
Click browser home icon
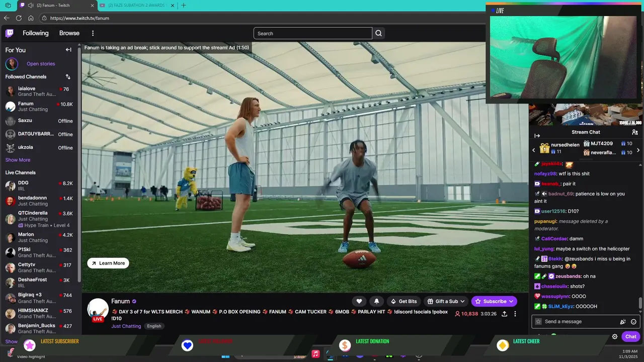point(31,18)
